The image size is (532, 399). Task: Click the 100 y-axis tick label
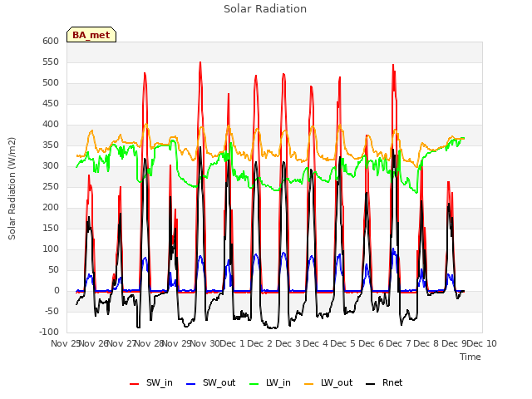point(51,249)
